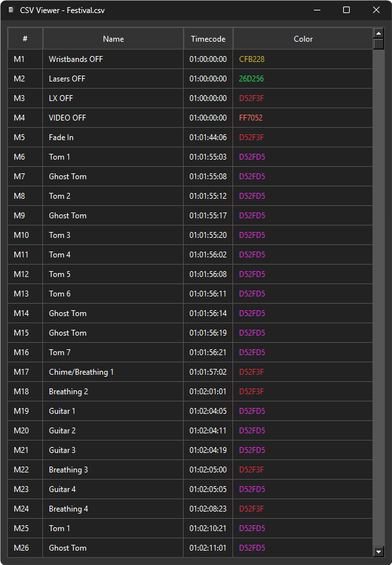Select Ghost Tom in row M15
This screenshot has height=565, width=392.
pyautogui.click(x=113, y=332)
